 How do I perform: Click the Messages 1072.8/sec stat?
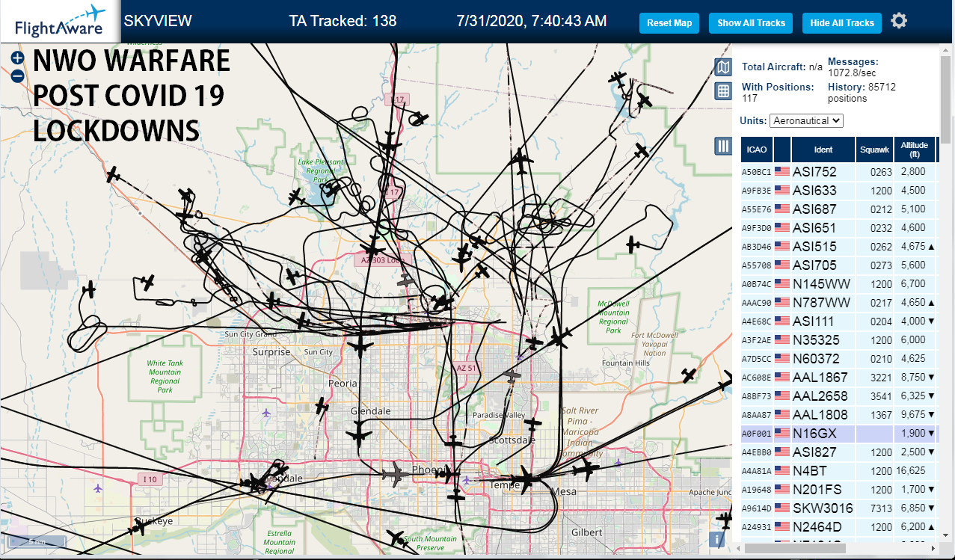[853, 67]
